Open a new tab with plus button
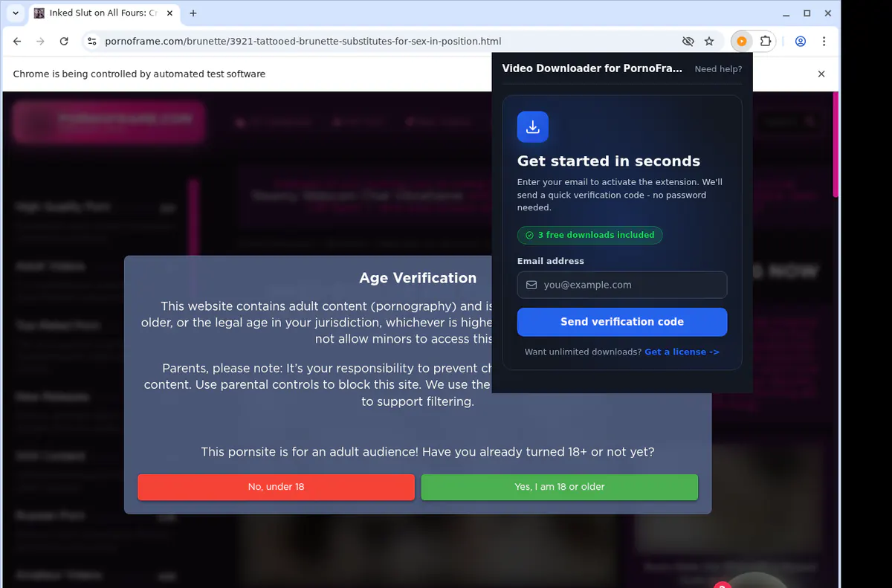The height and width of the screenshot is (588, 892). [193, 13]
